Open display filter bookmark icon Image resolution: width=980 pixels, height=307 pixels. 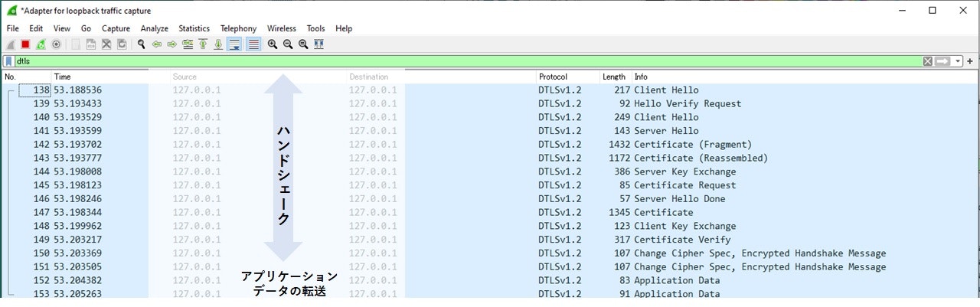pyautogui.click(x=8, y=61)
